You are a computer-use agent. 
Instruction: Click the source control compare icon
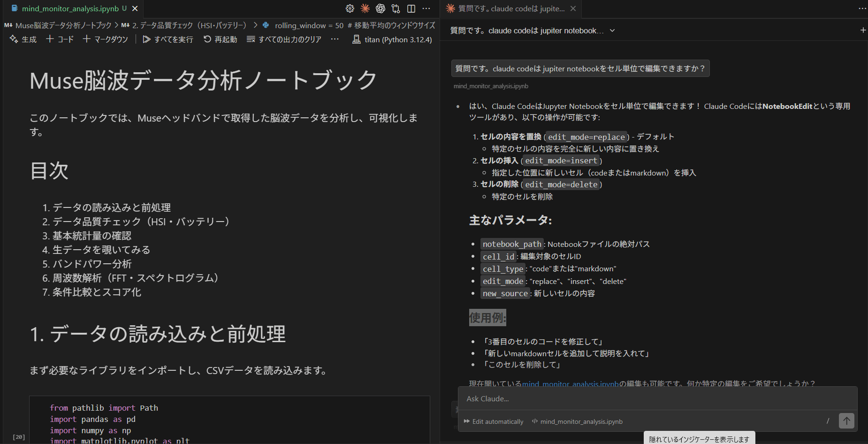point(396,8)
